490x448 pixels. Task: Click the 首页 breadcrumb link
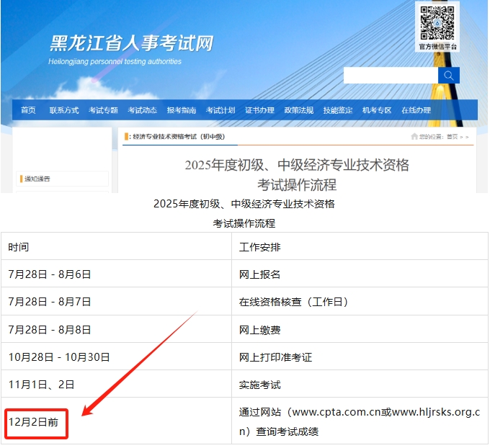452,136
